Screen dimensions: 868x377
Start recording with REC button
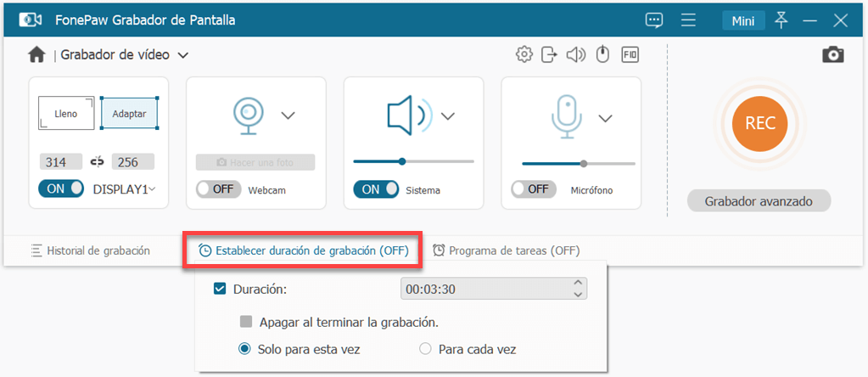[x=760, y=123]
